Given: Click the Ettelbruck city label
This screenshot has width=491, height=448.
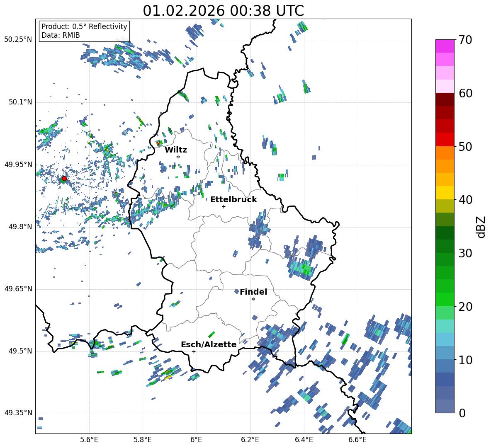Looking at the screenshot, I should [x=233, y=200].
